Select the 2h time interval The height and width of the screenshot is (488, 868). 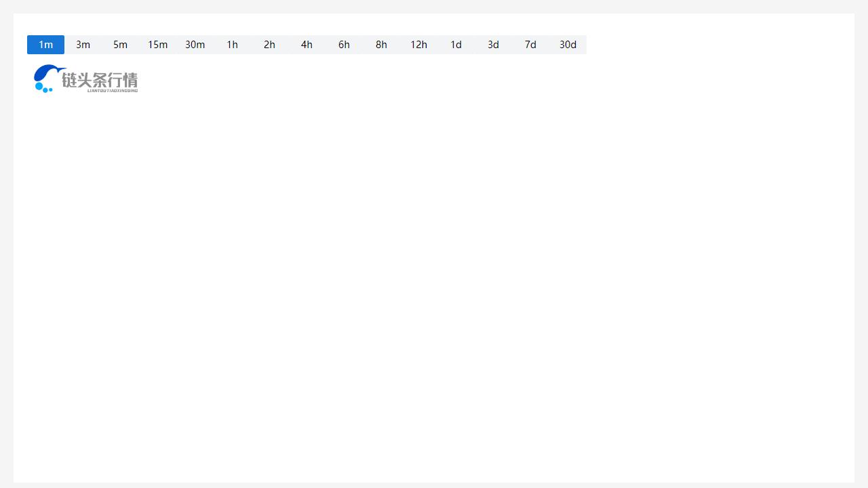coord(269,45)
